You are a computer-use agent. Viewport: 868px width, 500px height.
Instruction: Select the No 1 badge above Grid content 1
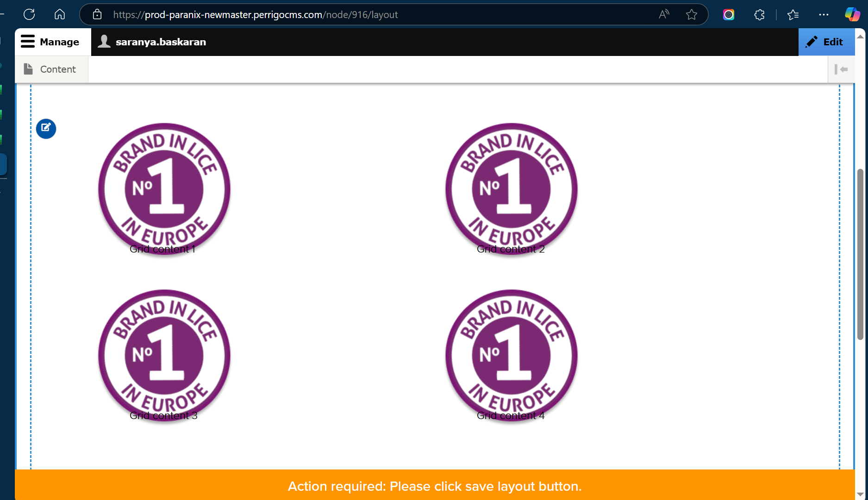click(x=164, y=189)
